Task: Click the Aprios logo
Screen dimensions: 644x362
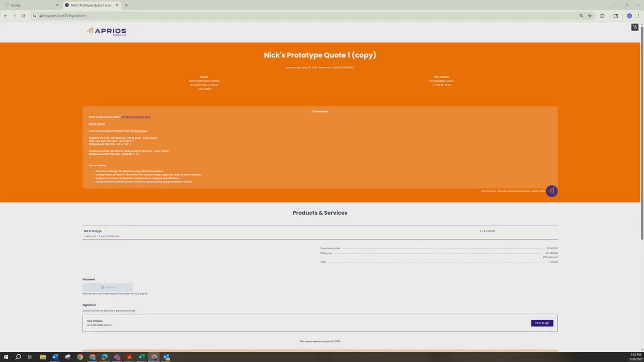Action: pos(107,31)
